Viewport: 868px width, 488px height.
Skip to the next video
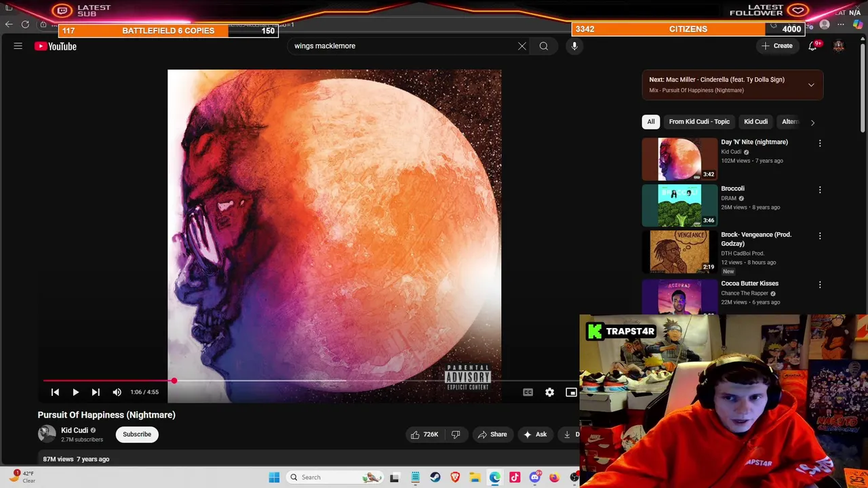click(96, 392)
